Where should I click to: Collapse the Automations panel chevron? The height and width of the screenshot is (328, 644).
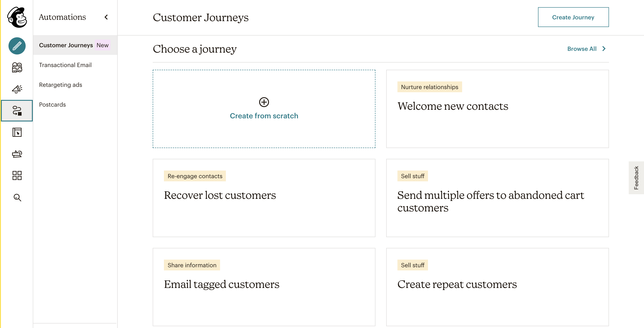(x=106, y=17)
